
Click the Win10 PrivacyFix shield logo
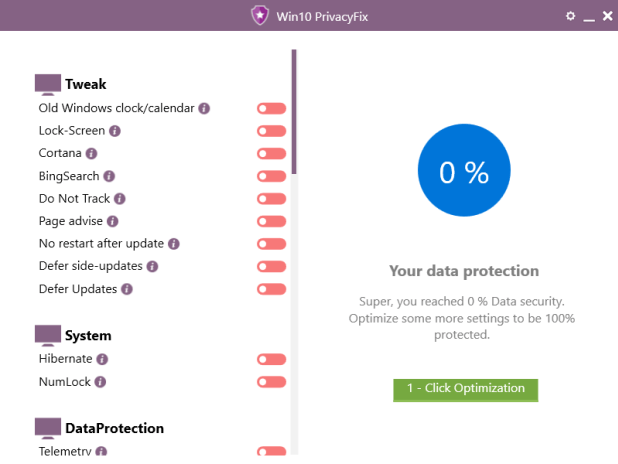pos(260,15)
